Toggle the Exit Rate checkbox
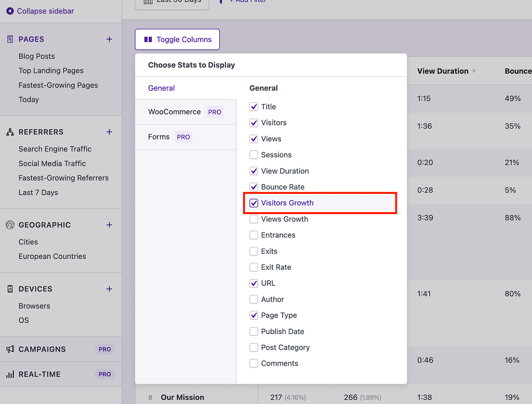Image resolution: width=532 pixels, height=404 pixels. 254,267
